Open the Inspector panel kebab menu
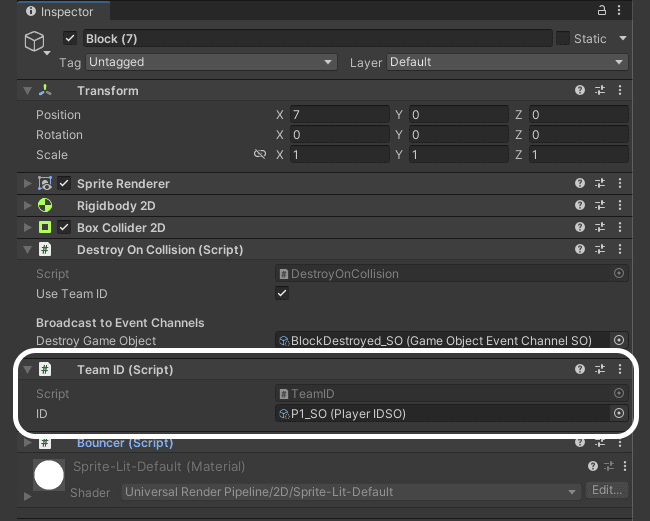 (x=622, y=10)
